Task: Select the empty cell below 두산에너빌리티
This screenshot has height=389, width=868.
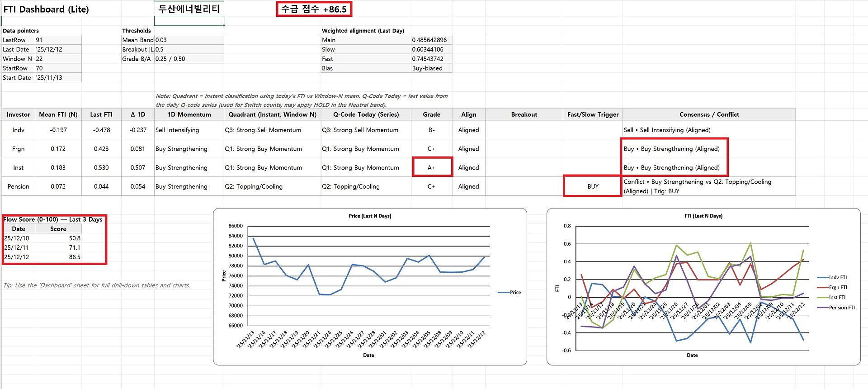Action: [189, 21]
